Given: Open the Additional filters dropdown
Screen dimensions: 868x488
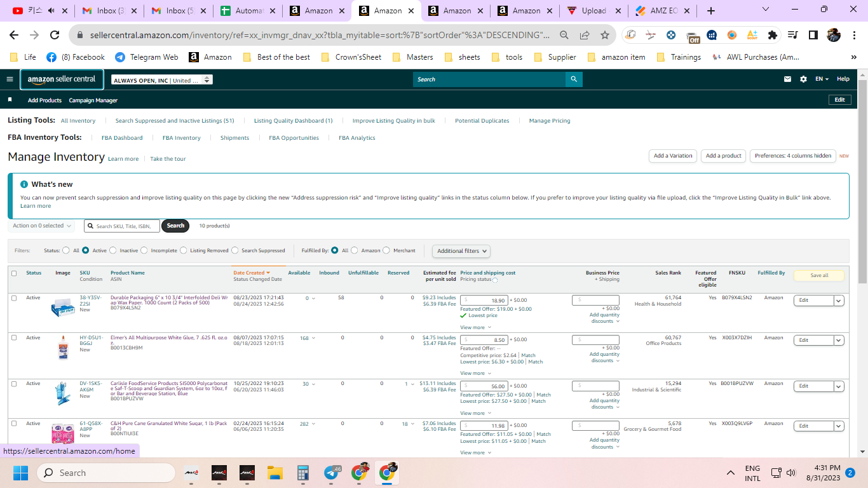Looking at the screenshot, I should click(x=461, y=251).
